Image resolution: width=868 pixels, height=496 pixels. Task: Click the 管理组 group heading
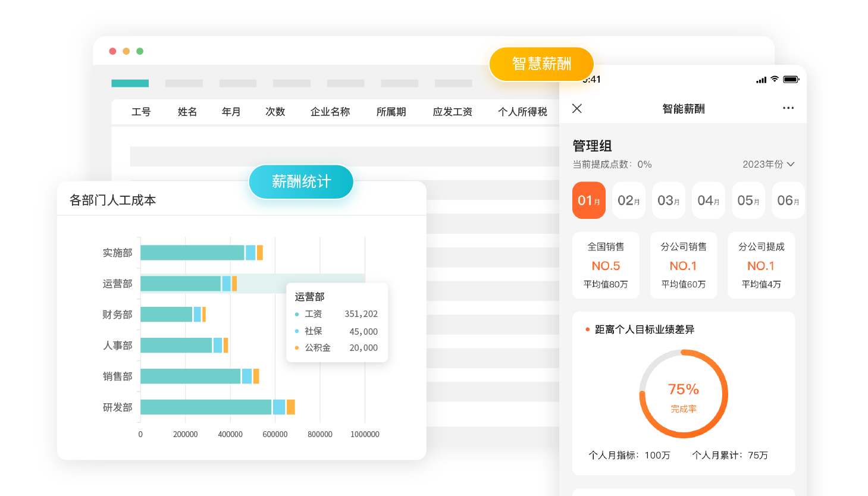[592, 146]
